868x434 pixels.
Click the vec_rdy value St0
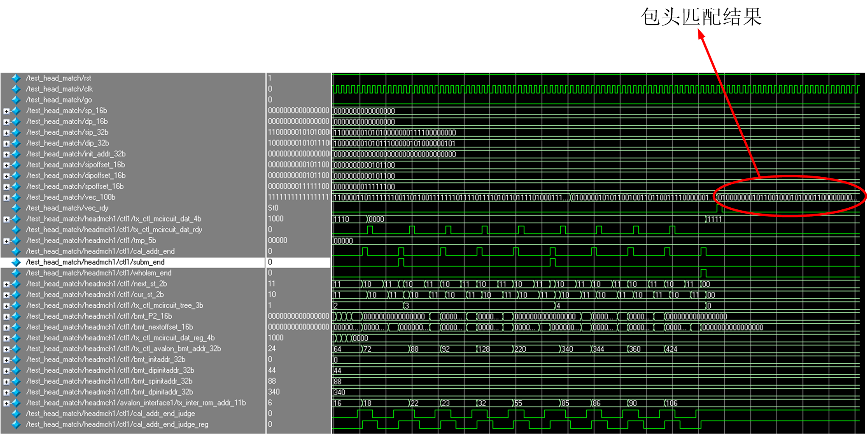[x=273, y=208]
